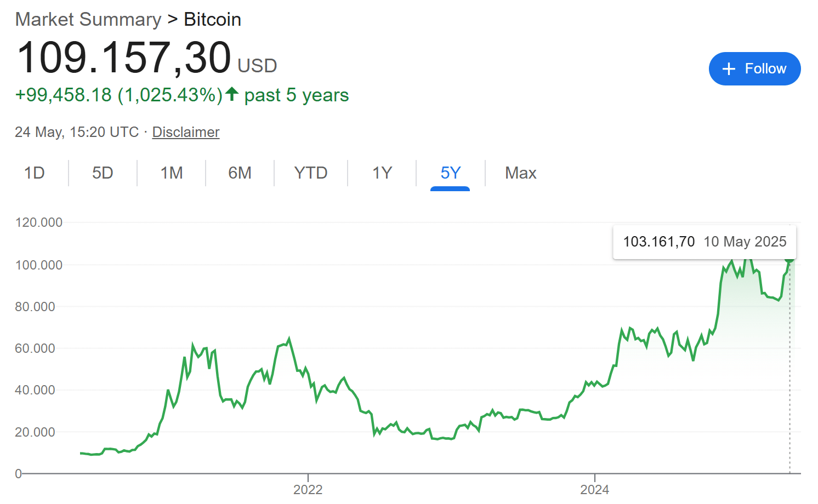Click the plus icon on Follow button
This screenshot has width=818, height=504.
(729, 69)
